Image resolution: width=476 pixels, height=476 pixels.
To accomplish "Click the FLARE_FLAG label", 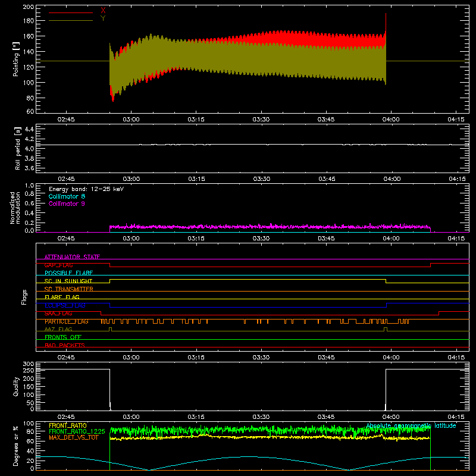I will tap(62, 297).
